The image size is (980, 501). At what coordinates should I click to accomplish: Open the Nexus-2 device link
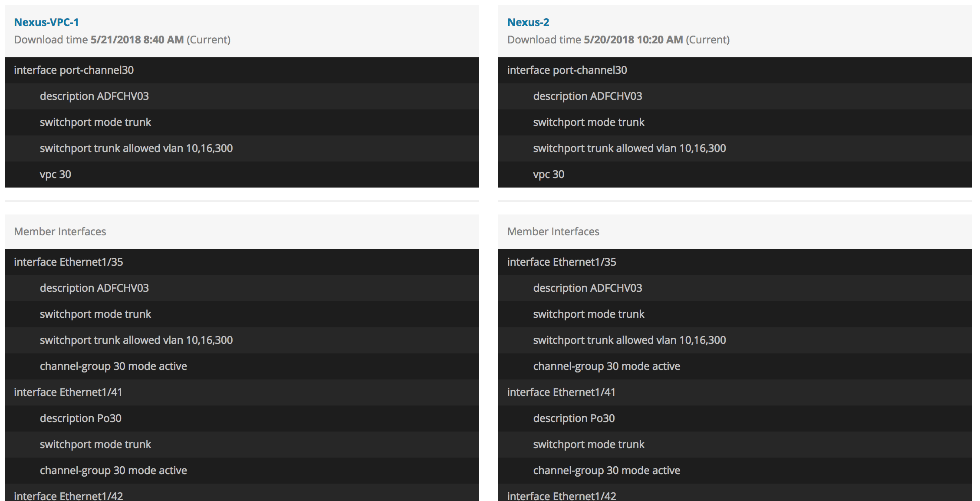[528, 22]
